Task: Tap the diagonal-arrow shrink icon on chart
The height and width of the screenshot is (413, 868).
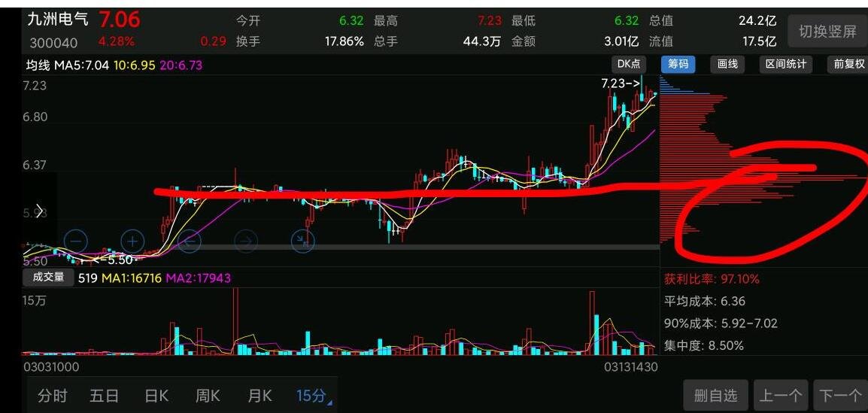Action: tap(303, 241)
